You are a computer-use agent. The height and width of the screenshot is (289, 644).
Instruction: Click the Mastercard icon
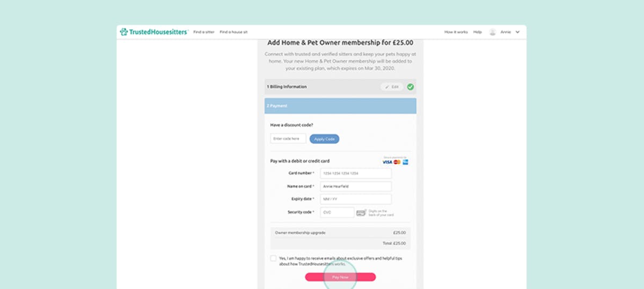click(397, 162)
